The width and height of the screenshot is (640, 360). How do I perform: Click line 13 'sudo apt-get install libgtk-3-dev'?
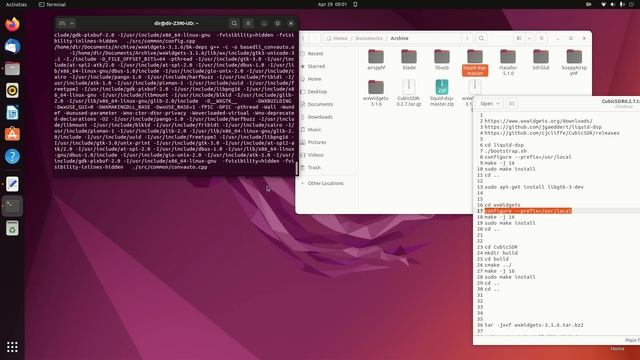point(534,187)
